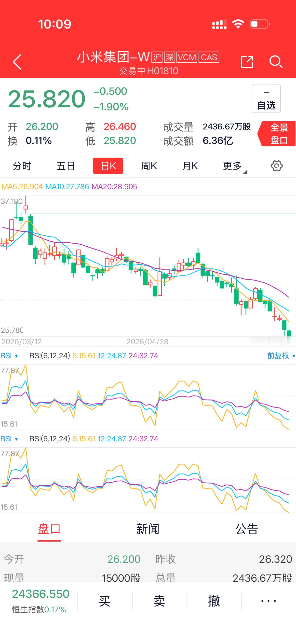Image resolution: width=296 pixels, height=644 pixels.
Task: Tap the high price 26.460
Action: click(x=120, y=127)
